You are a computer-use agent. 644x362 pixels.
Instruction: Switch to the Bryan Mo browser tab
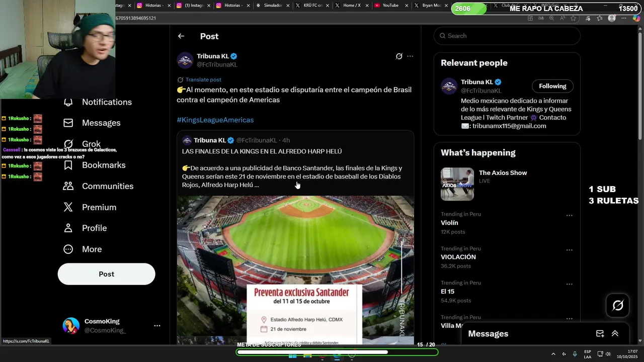(431, 6)
